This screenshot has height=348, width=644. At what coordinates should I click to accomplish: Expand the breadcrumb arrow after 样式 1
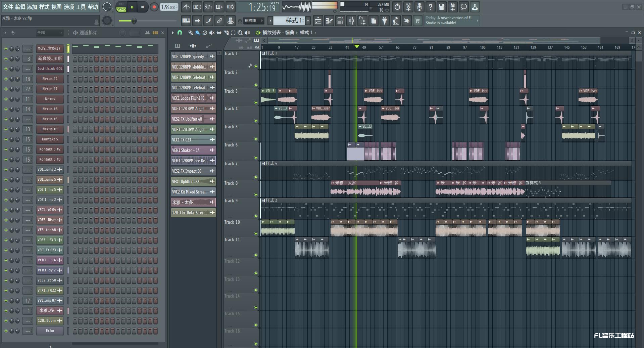(x=315, y=33)
